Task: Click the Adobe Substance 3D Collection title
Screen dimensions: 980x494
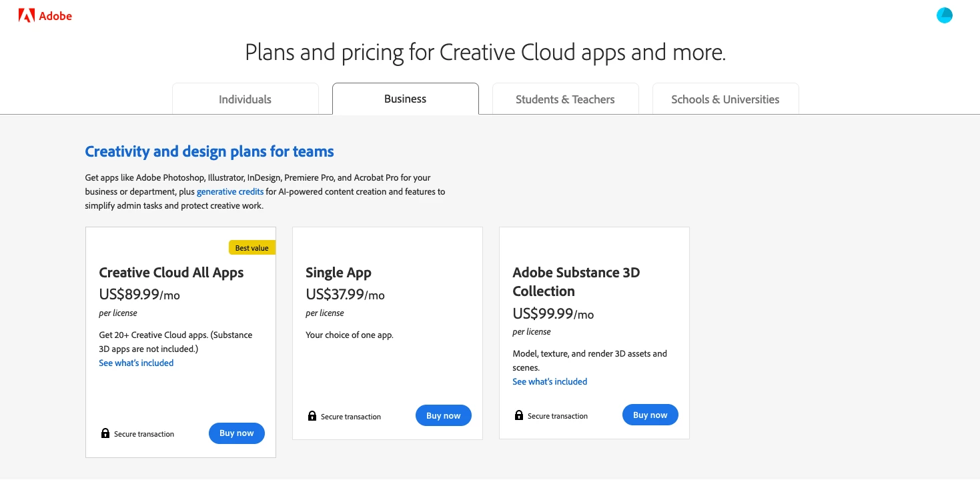Action: point(576,281)
